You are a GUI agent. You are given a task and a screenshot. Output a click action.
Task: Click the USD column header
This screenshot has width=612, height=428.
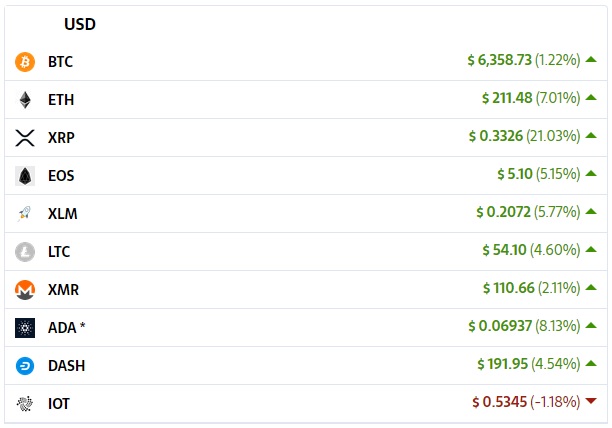(80, 24)
